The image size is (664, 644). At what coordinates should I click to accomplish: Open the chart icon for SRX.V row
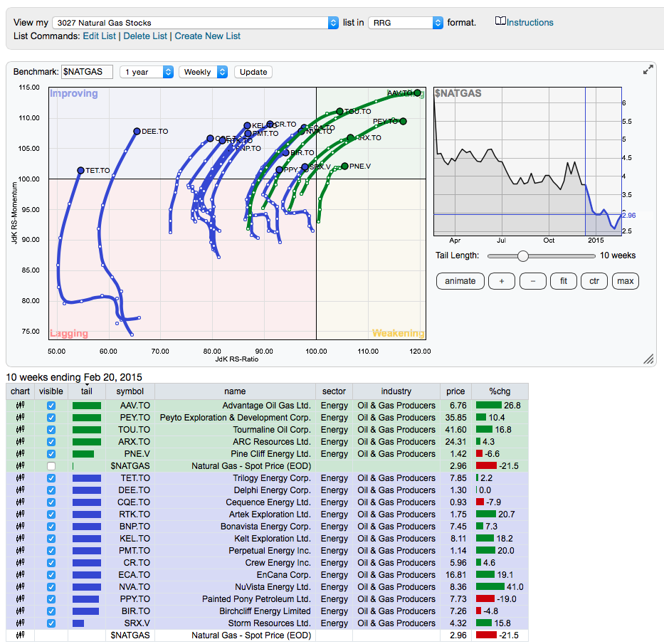[x=20, y=623]
